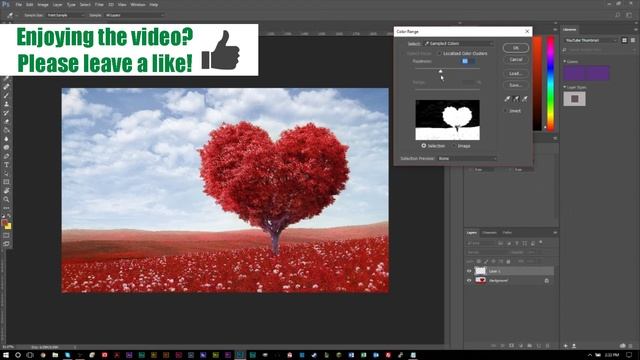Check the Invert checkbox
Image resolution: width=640 pixels, height=360 pixels.
(x=506, y=111)
